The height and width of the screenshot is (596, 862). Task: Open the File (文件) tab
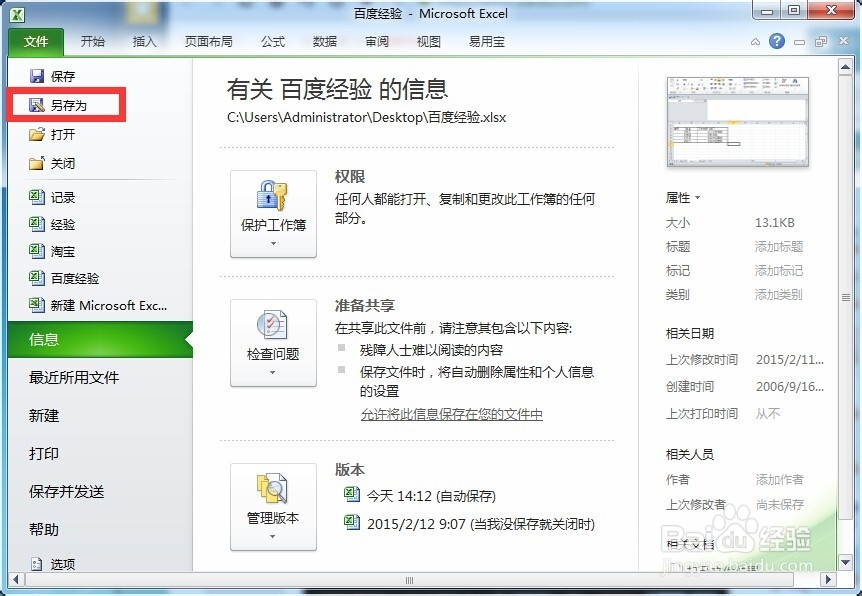pyautogui.click(x=36, y=42)
